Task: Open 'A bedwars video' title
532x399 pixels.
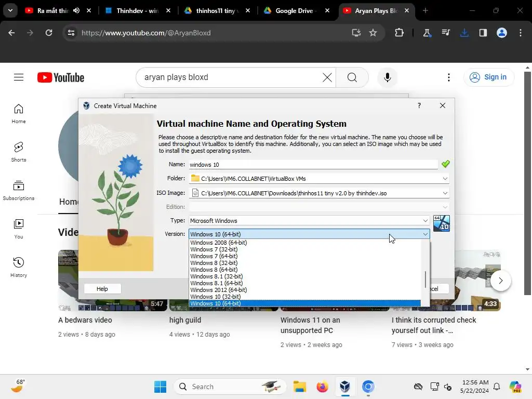Action: (85, 320)
